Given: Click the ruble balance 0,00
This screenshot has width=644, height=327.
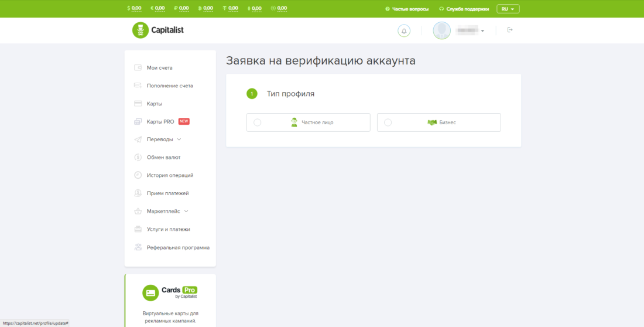Looking at the screenshot, I should click(x=184, y=8).
